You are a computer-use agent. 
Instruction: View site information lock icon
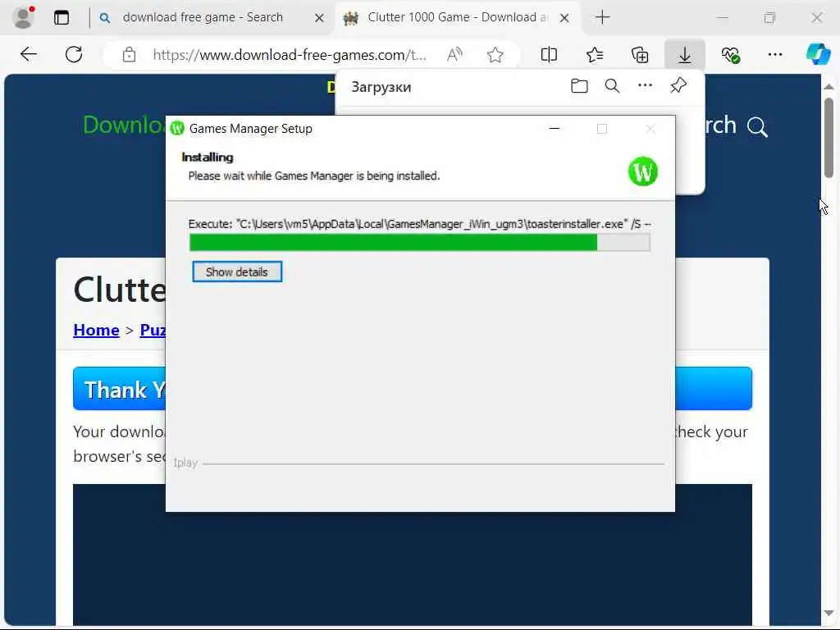click(129, 55)
